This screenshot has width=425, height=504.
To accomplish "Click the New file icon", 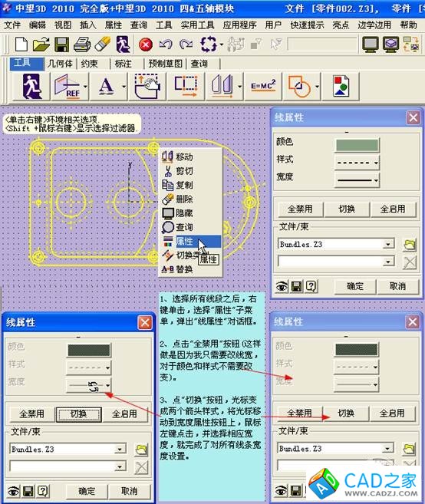I will click(x=21, y=44).
